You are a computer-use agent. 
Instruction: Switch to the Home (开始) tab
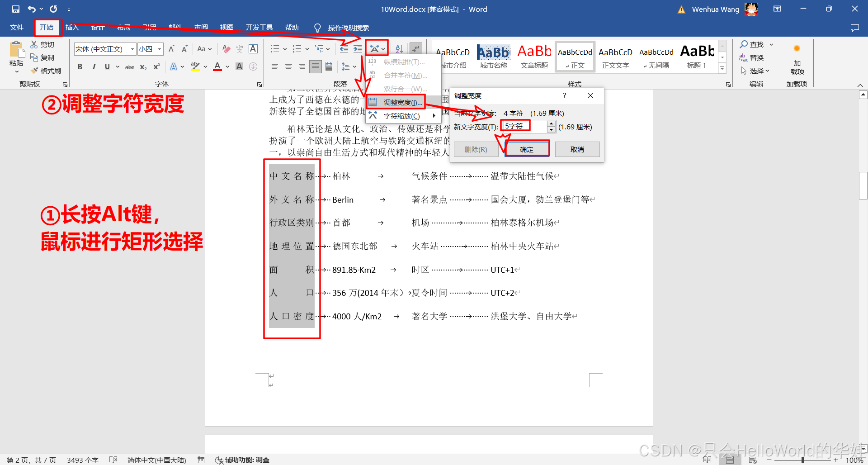[x=47, y=28]
